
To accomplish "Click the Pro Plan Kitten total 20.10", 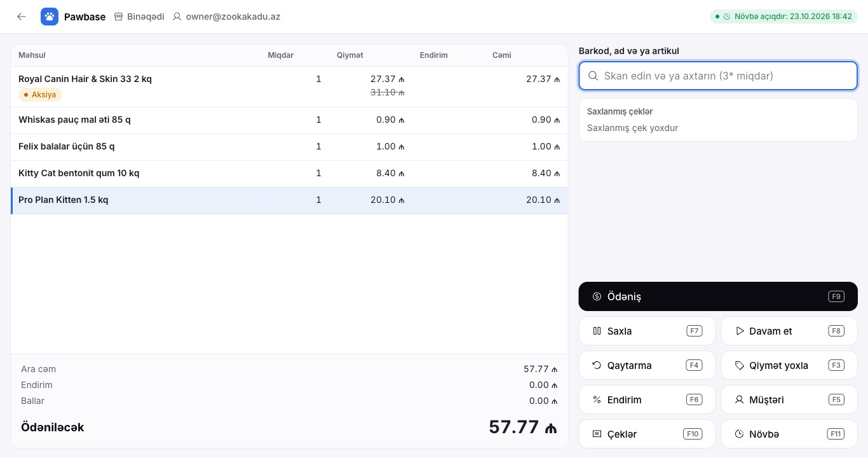I will 543,200.
